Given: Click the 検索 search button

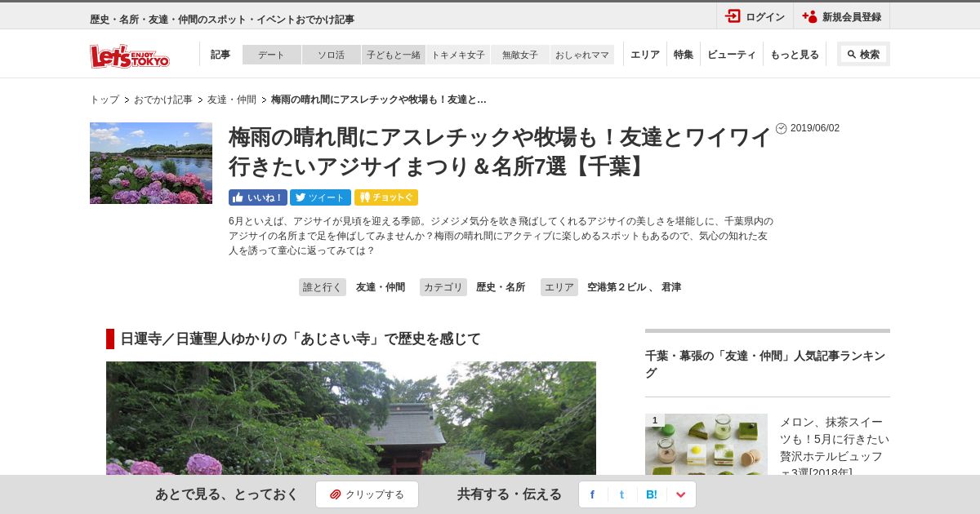Looking at the screenshot, I should click(x=863, y=55).
